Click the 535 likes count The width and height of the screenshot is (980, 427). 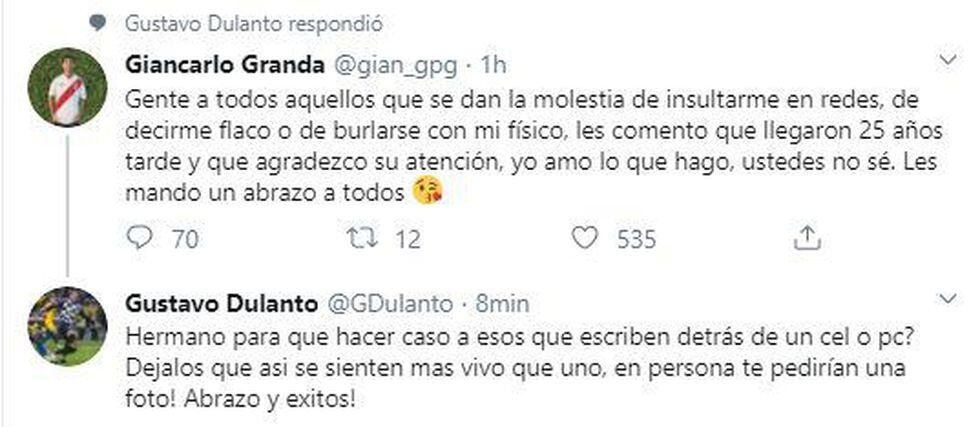[637, 239]
